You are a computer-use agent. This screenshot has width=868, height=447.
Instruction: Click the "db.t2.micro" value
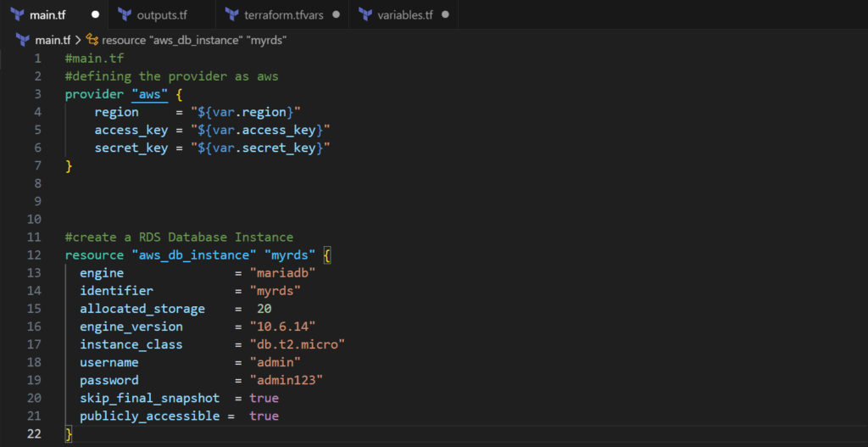click(x=298, y=344)
